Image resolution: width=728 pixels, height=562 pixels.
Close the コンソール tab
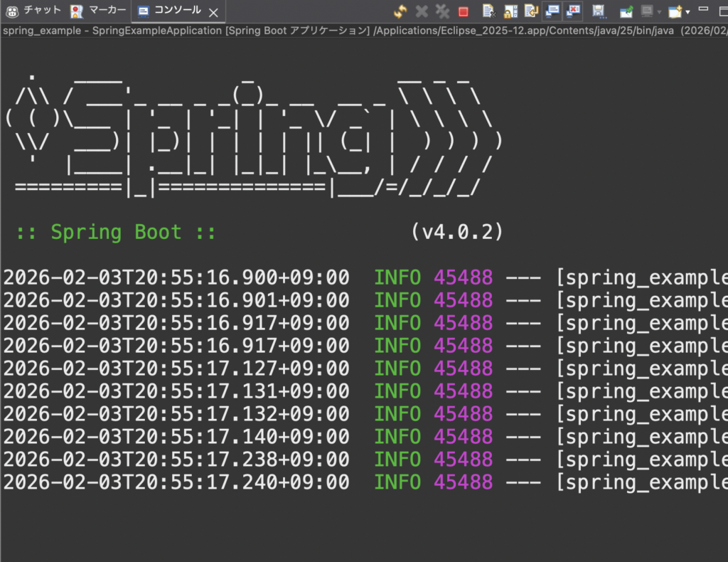pos(213,12)
